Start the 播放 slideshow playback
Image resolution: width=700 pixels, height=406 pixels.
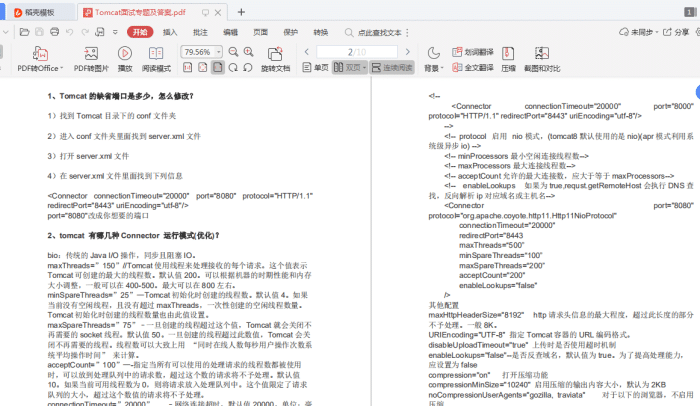pyautogui.click(x=125, y=59)
